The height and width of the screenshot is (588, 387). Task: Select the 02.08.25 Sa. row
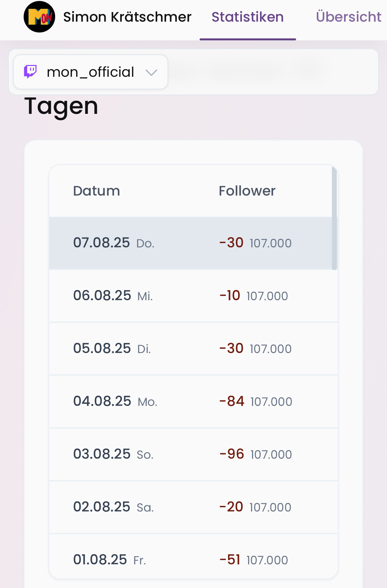tap(193, 507)
